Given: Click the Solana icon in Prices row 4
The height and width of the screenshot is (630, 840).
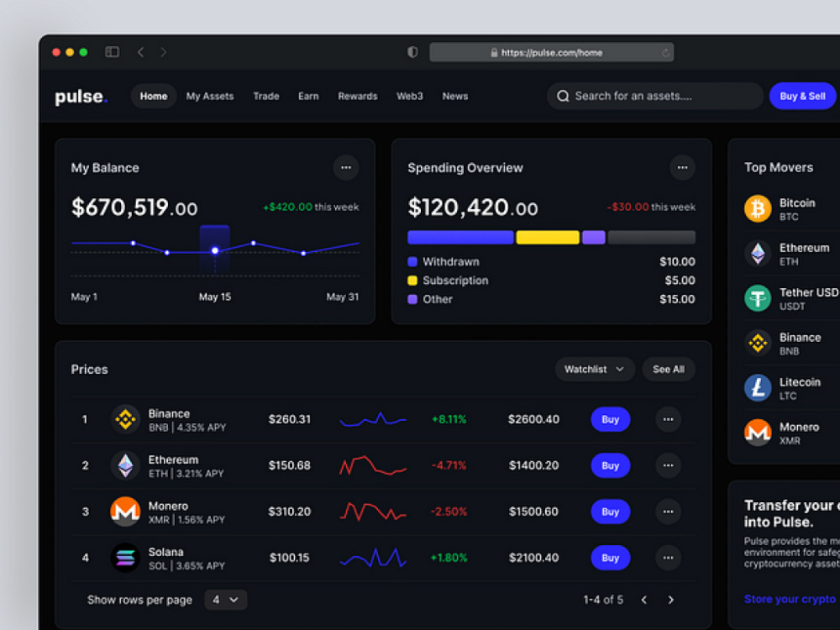Looking at the screenshot, I should [125, 558].
